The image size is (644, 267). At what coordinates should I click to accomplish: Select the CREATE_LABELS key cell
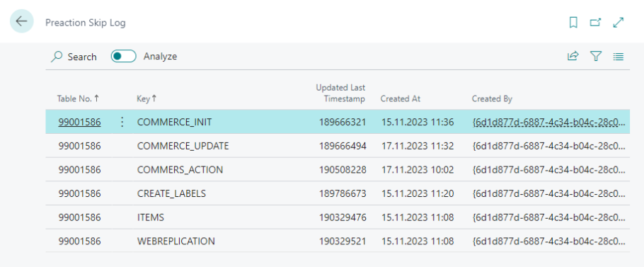[x=172, y=193]
